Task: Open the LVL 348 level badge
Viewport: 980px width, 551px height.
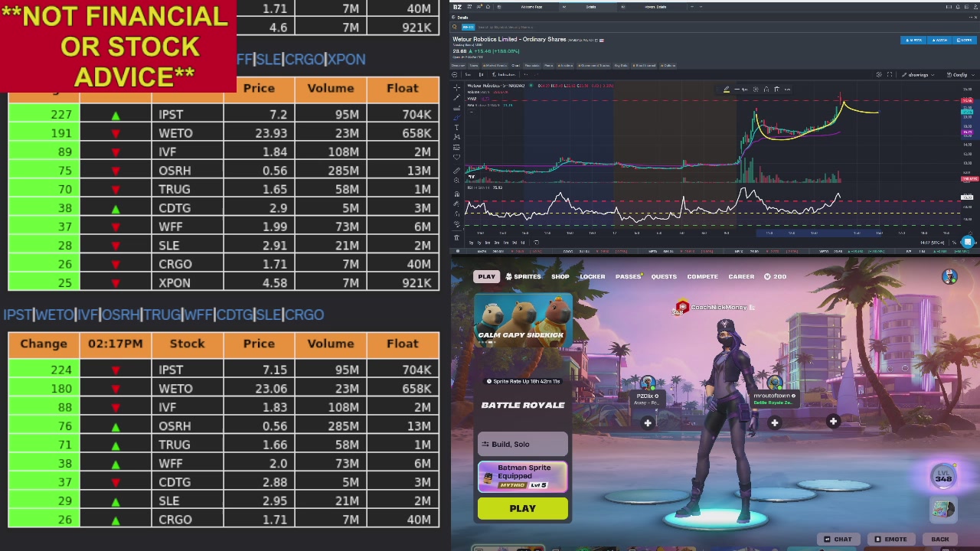Action: pyautogui.click(x=943, y=476)
